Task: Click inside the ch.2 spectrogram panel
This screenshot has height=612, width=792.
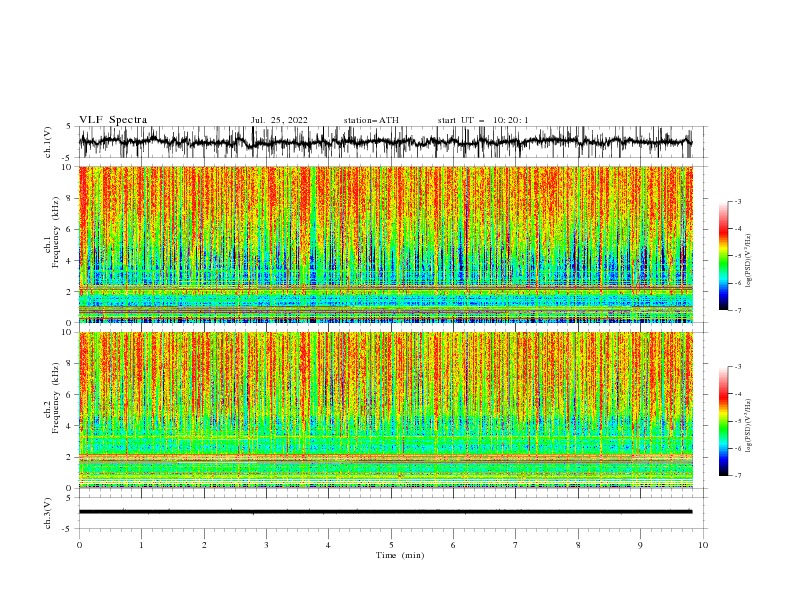Action: click(385, 410)
